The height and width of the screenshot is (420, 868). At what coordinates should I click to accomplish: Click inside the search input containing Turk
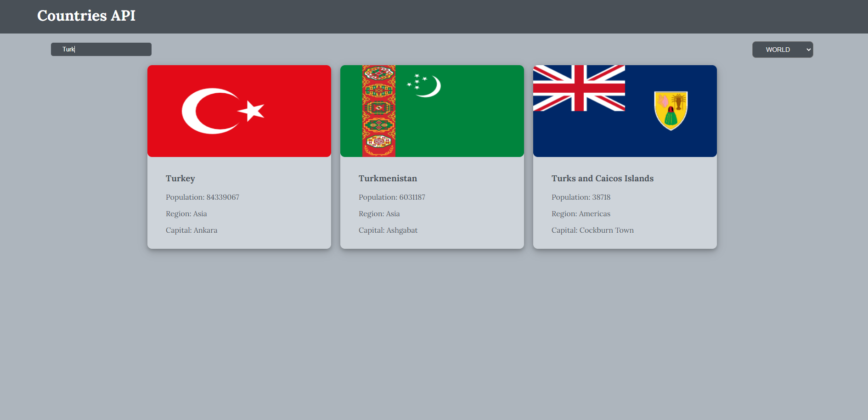pyautogui.click(x=101, y=49)
